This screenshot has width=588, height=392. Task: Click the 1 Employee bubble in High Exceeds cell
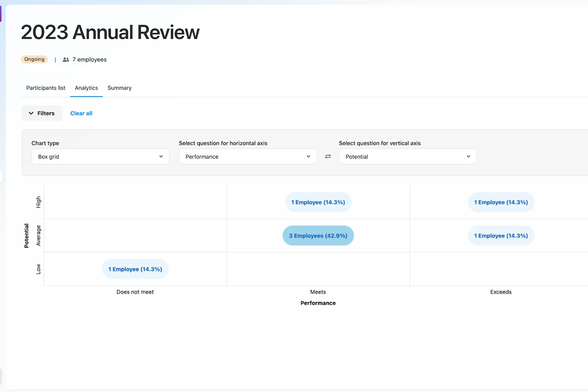(501, 202)
